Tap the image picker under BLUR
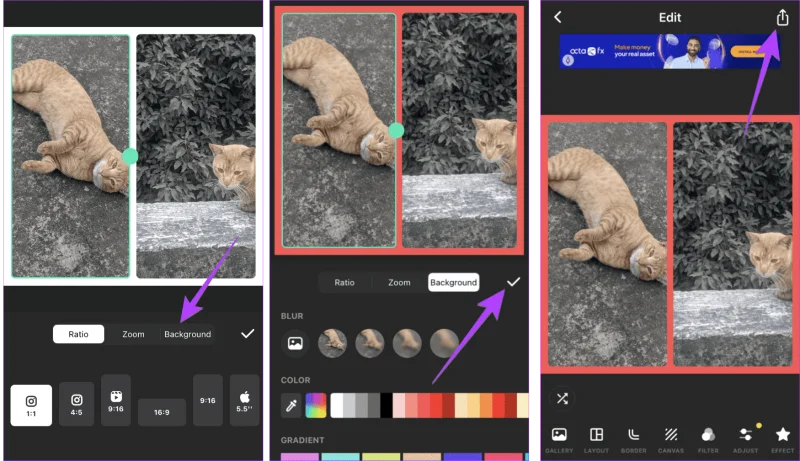Image resolution: width=800 pixels, height=461 pixels. pyautogui.click(x=295, y=343)
